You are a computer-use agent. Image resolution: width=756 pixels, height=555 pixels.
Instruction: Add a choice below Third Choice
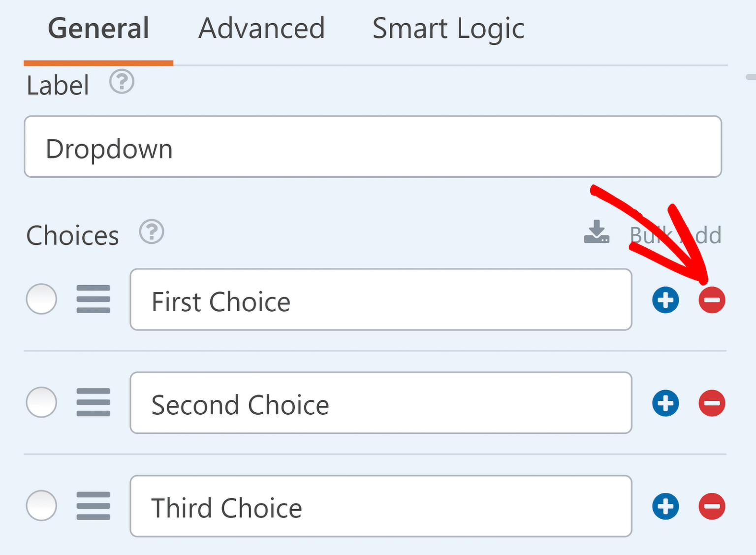tap(665, 506)
